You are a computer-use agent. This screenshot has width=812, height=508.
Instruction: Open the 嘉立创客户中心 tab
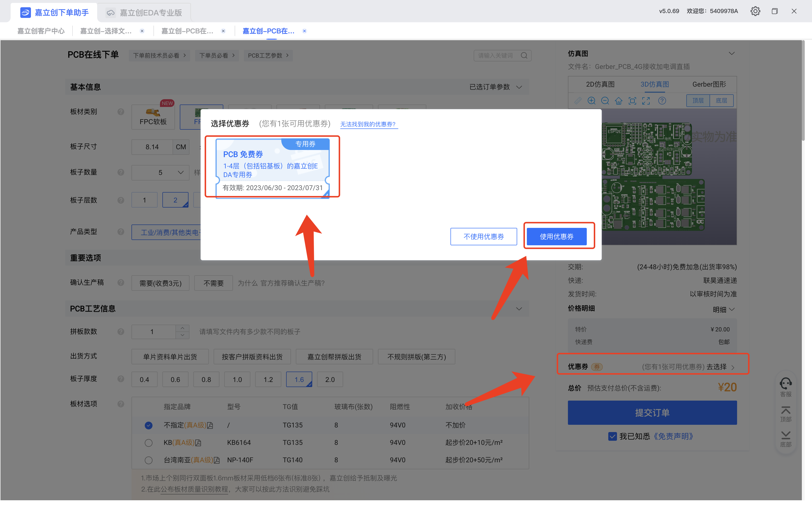pos(41,31)
